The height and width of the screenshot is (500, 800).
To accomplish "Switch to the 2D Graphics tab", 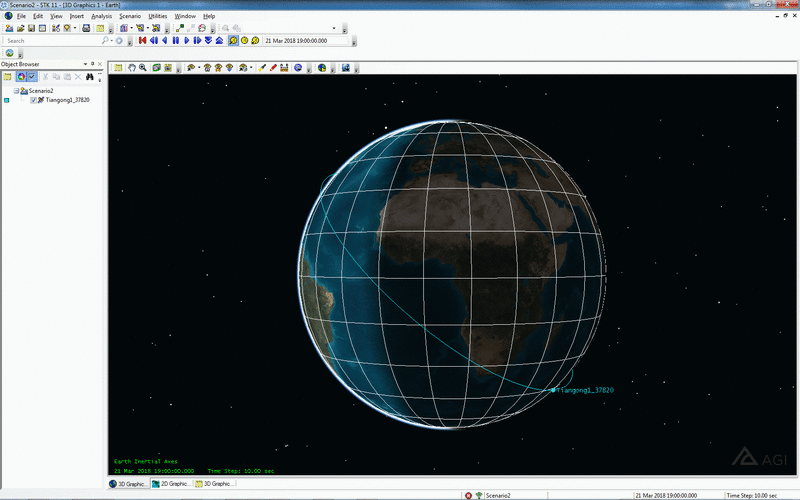I will pyautogui.click(x=171, y=484).
